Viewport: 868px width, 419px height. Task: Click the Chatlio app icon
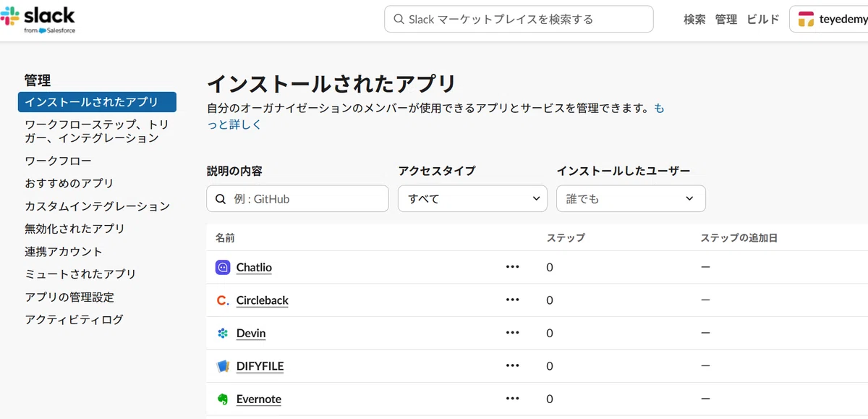tap(223, 267)
